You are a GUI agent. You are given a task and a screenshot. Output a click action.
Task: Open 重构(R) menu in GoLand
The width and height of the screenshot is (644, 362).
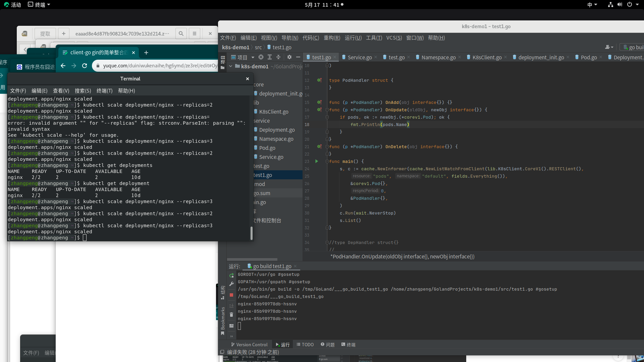coord(332,38)
